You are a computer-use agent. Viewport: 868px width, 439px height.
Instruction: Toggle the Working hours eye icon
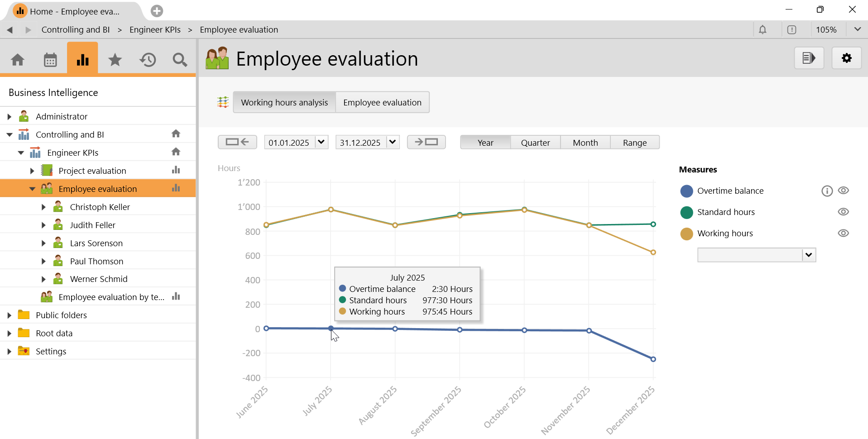point(843,233)
